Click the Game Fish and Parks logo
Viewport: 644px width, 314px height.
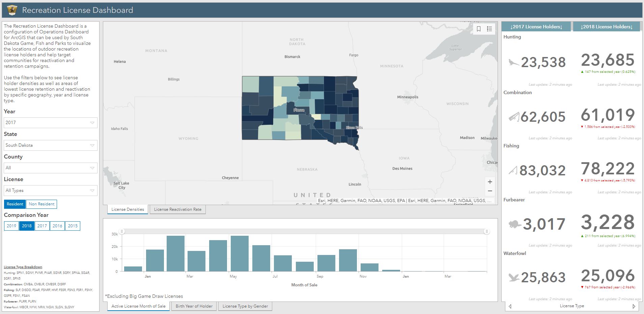click(12, 10)
